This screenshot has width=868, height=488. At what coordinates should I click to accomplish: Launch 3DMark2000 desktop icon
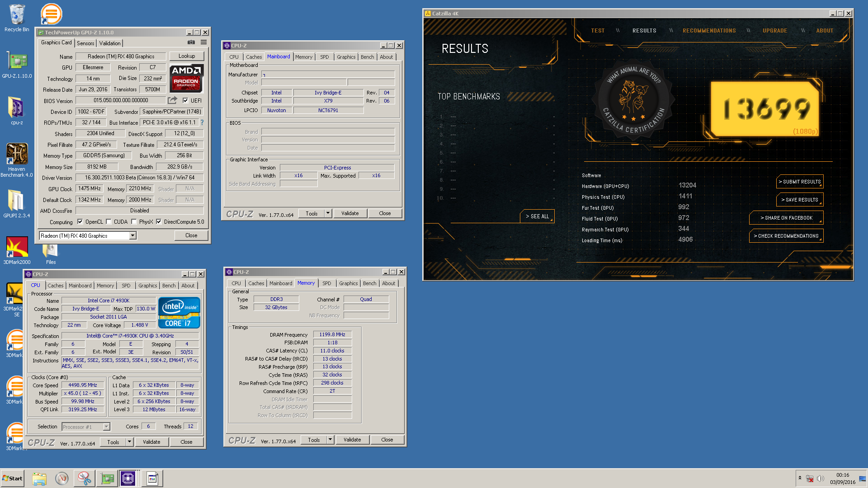(17, 250)
